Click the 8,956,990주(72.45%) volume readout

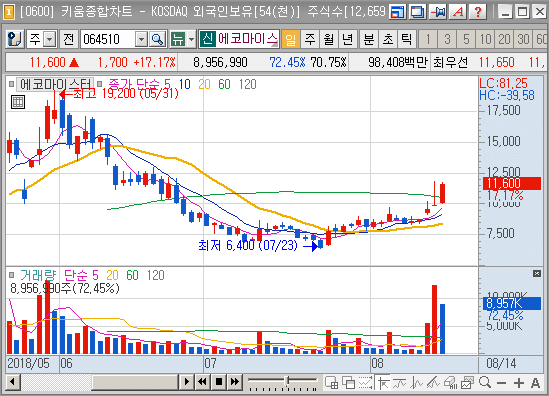(65, 288)
